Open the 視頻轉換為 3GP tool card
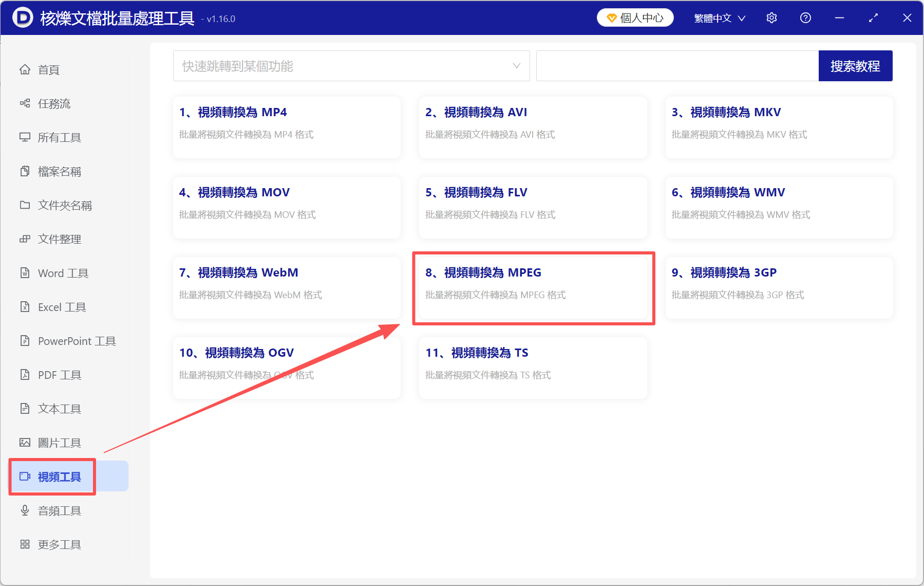 tap(779, 288)
